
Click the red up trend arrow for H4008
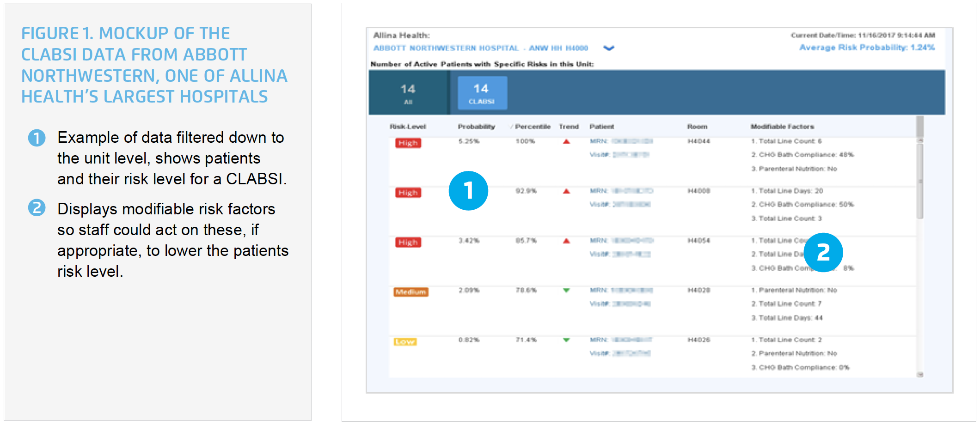pyautogui.click(x=566, y=191)
